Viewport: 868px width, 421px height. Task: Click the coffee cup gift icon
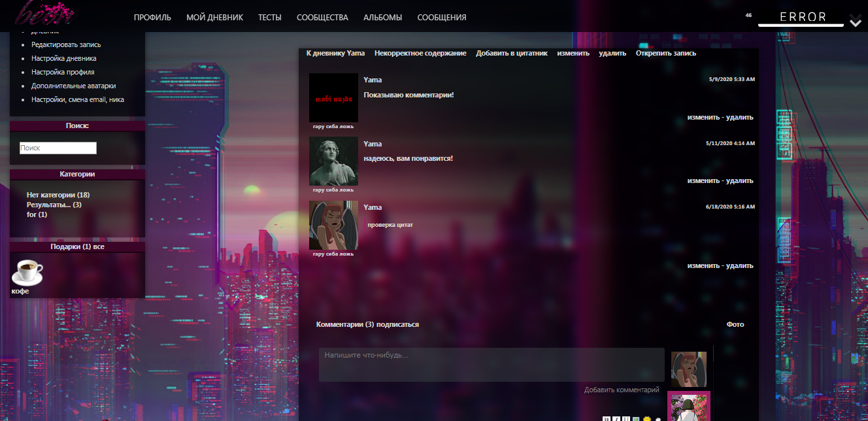27,272
